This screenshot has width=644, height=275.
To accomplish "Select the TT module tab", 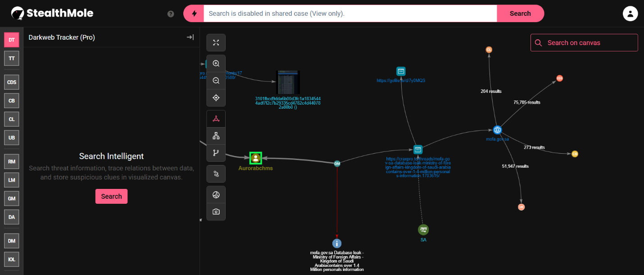I will coord(12,58).
